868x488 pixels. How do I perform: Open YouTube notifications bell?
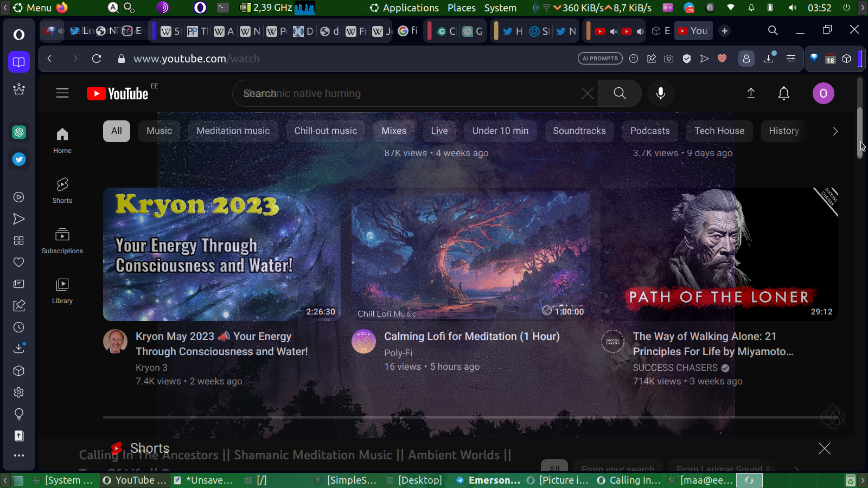coord(784,93)
